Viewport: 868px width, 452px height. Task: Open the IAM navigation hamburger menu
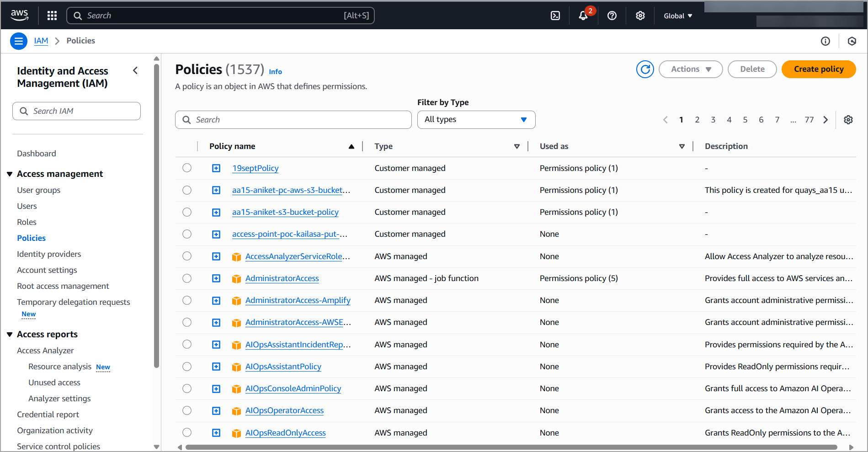pyautogui.click(x=18, y=41)
